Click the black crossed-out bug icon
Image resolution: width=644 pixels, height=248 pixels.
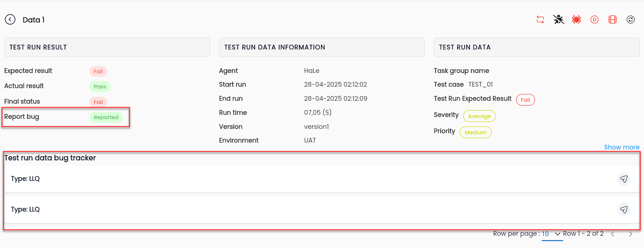[558, 19]
